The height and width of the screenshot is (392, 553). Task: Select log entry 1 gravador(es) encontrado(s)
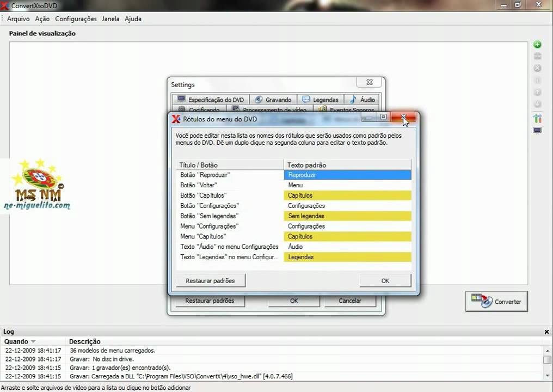272,367
